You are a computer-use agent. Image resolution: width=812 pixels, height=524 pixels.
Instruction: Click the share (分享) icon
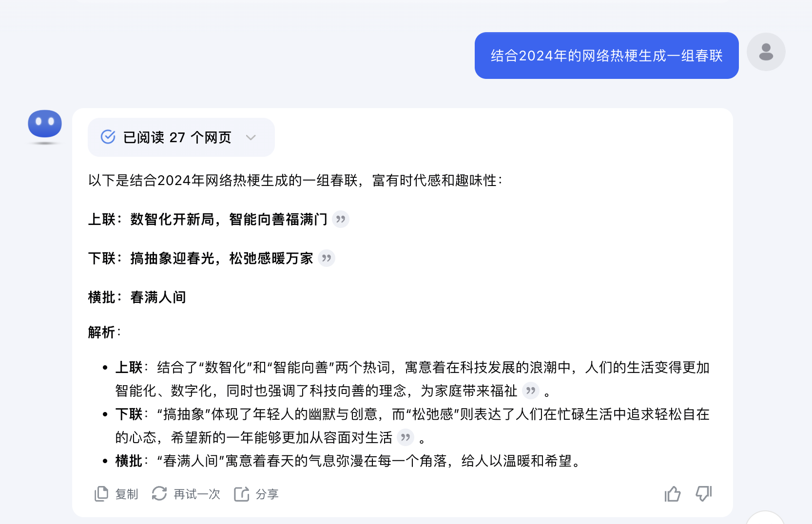[x=242, y=494]
